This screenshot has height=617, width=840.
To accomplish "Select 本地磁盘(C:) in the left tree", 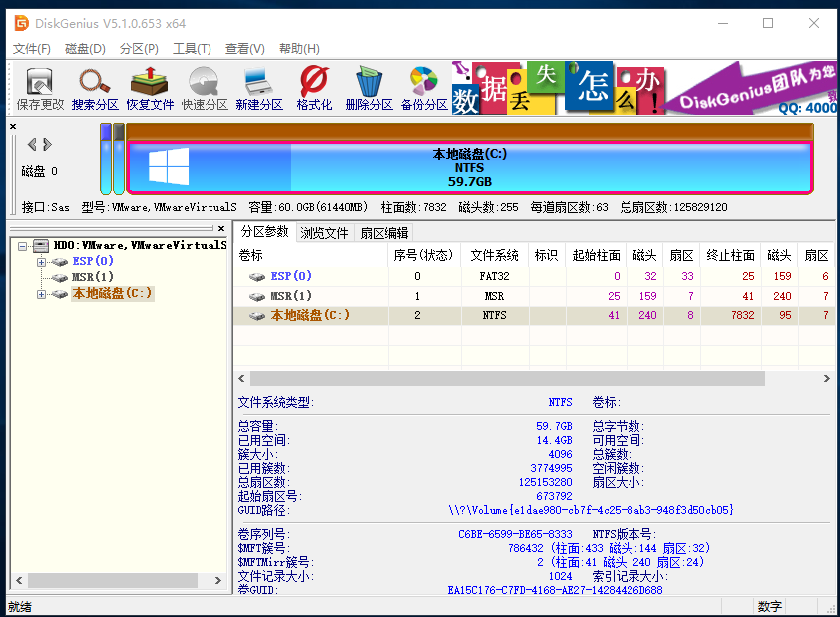I will point(113,293).
